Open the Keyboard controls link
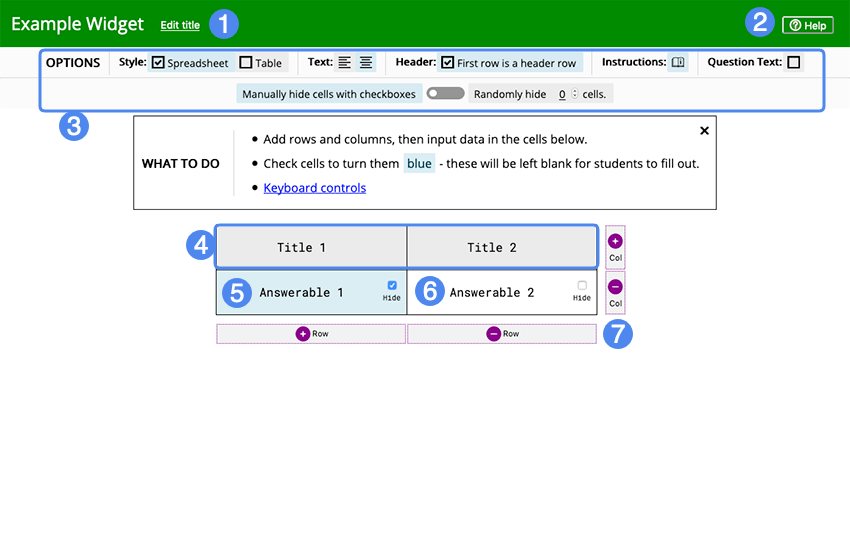Viewport: 850px width, 550px height. tap(314, 187)
